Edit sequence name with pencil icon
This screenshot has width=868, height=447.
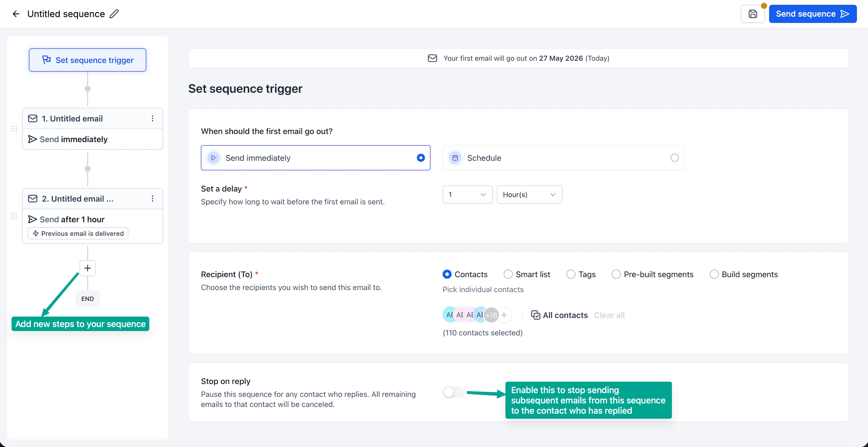pos(114,14)
